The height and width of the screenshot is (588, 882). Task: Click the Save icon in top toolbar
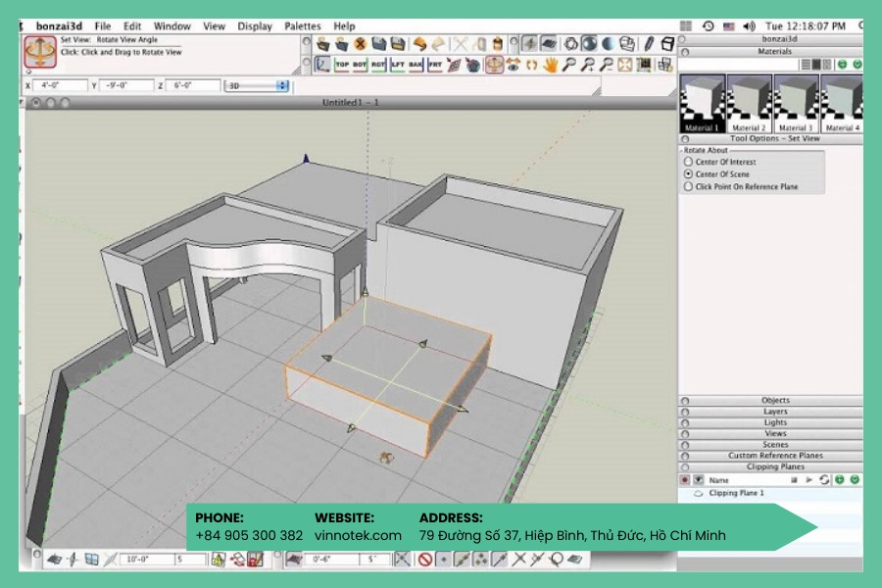tap(378, 43)
